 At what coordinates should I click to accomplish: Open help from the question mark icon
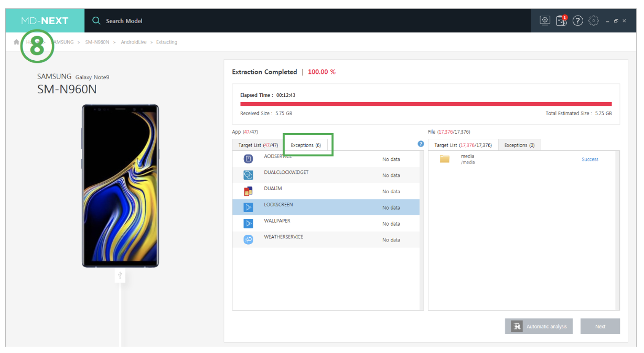tap(577, 21)
